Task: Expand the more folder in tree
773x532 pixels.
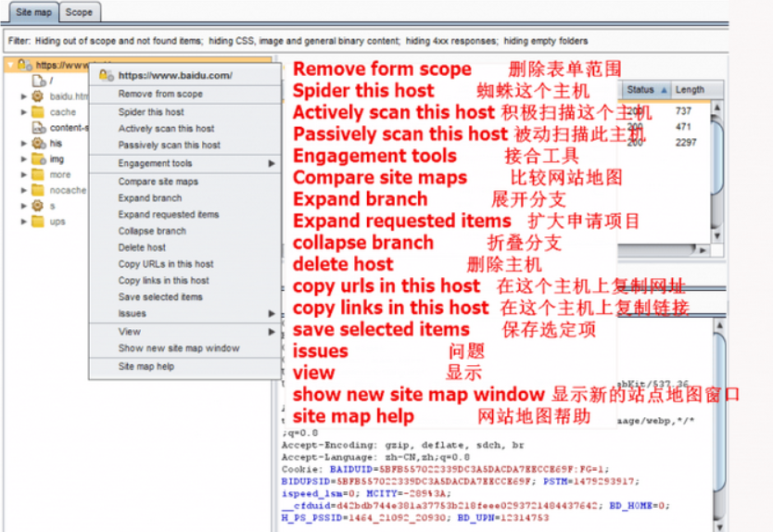Action: pyautogui.click(x=24, y=174)
